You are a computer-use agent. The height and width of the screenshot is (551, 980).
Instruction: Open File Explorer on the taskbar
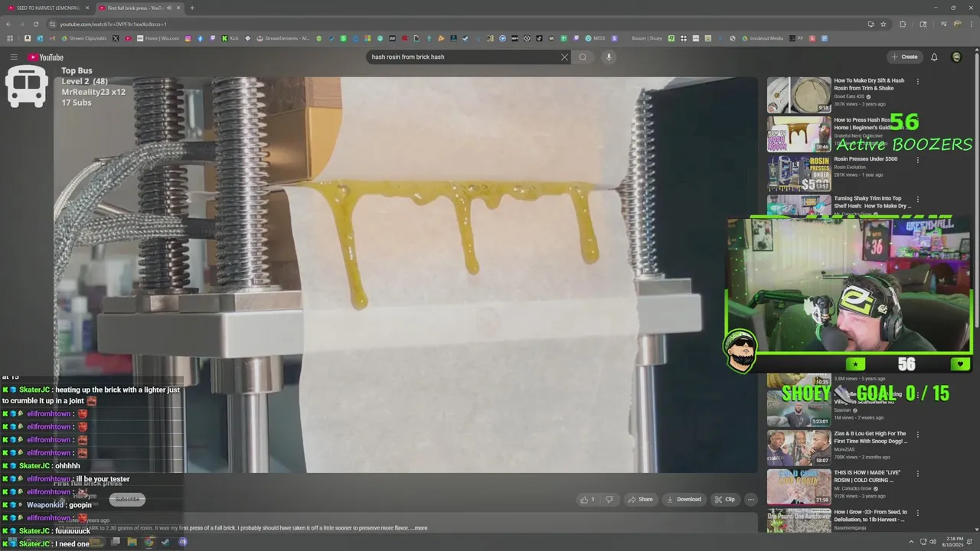(132, 542)
